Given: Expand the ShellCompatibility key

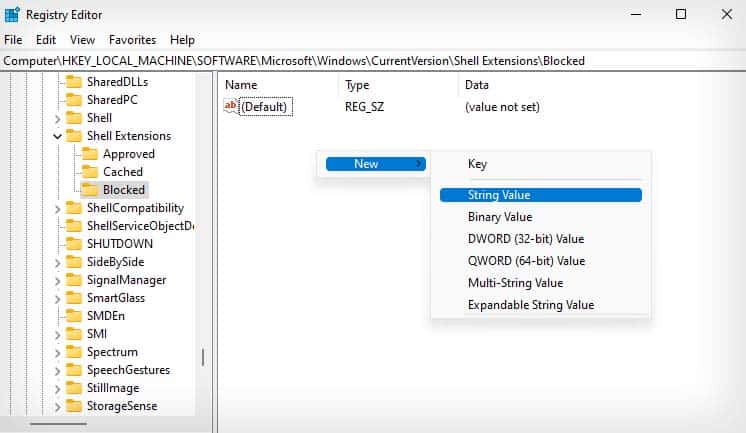Looking at the screenshot, I should pyautogui.click(x=57, y=209).
